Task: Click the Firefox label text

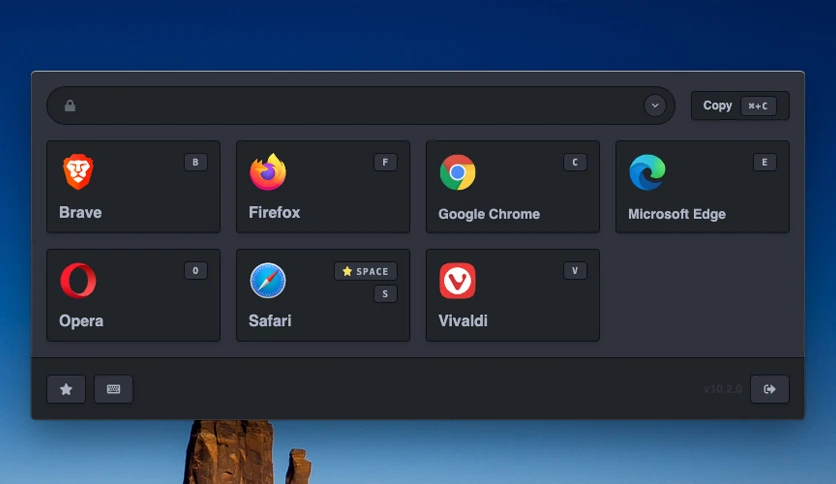Action: [275, 212]
